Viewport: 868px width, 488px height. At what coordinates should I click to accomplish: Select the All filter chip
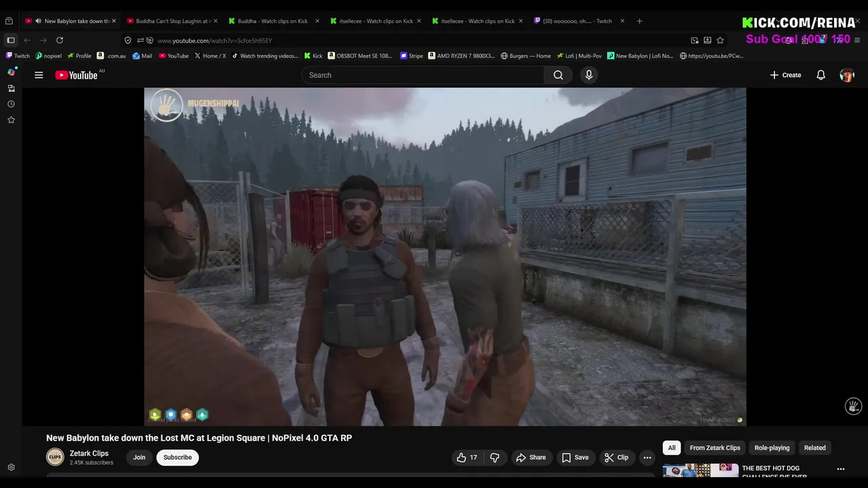pos(671,448)
